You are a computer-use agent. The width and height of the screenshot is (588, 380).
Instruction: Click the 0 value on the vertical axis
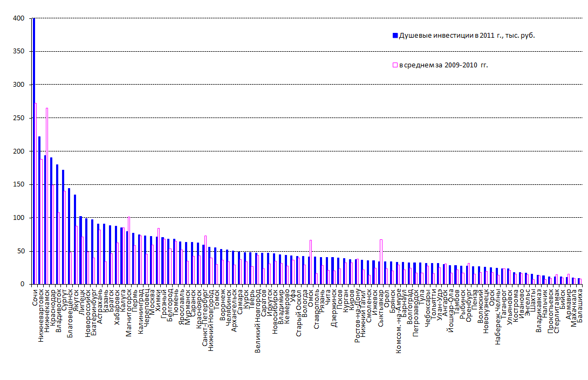point(23,284)
